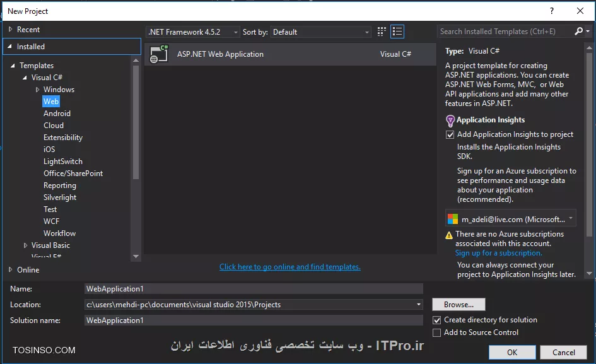The height and width of the screenshot is (364, 596).
Task: Click the OK button
Action: click(x=512, y=352)
